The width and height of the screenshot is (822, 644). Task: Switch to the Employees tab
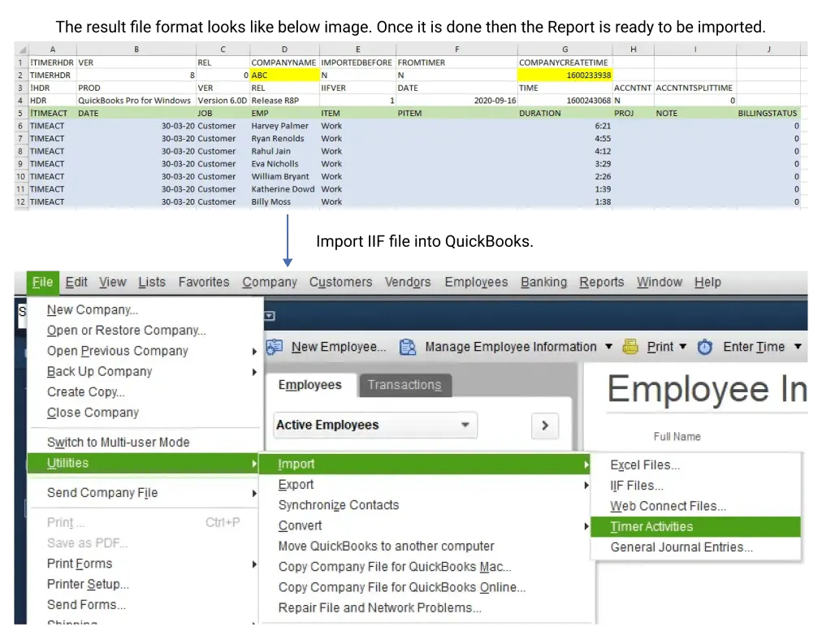click(x=309, y=385)
